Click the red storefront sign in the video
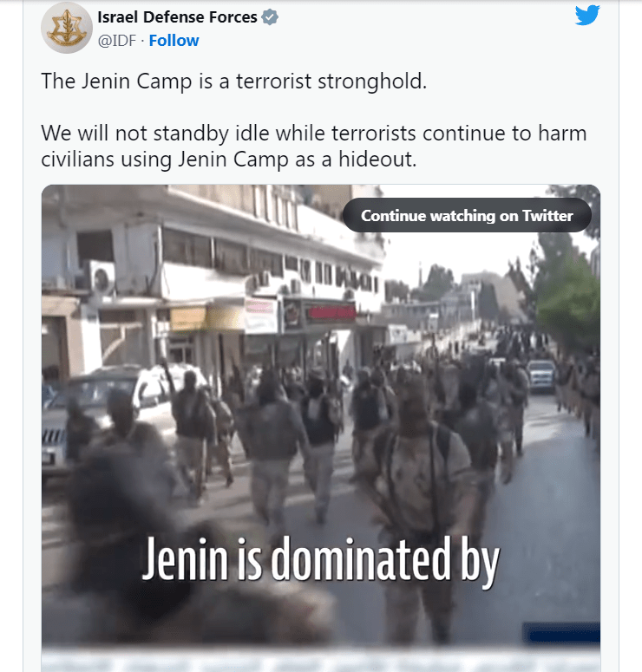The image size is (642, 672). pyautogui.click(x=331, y=312)
